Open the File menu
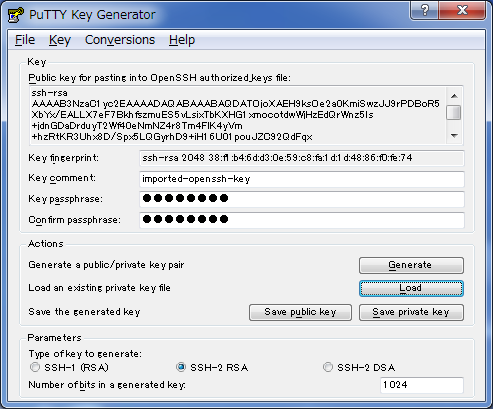This screenshot has height=409, width=493. [25, 40]
